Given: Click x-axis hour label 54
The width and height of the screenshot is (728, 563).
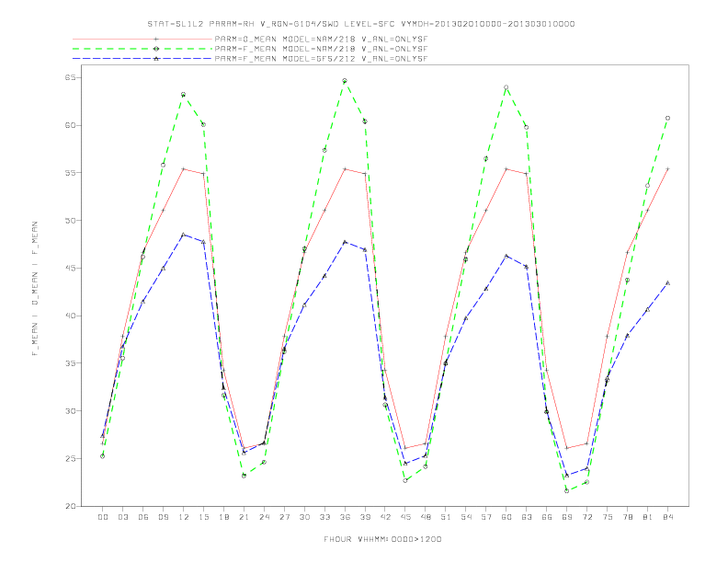Looking at the screenshot, I should tap(466, 517).
